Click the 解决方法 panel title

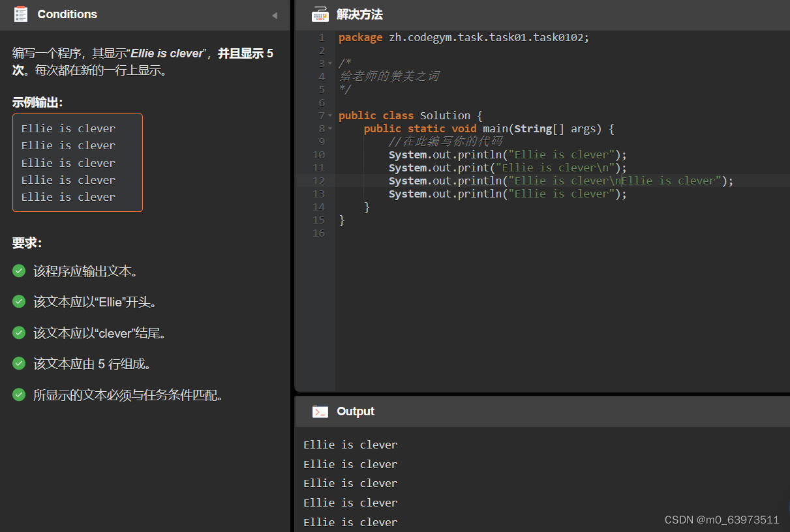tap(359, 14)
